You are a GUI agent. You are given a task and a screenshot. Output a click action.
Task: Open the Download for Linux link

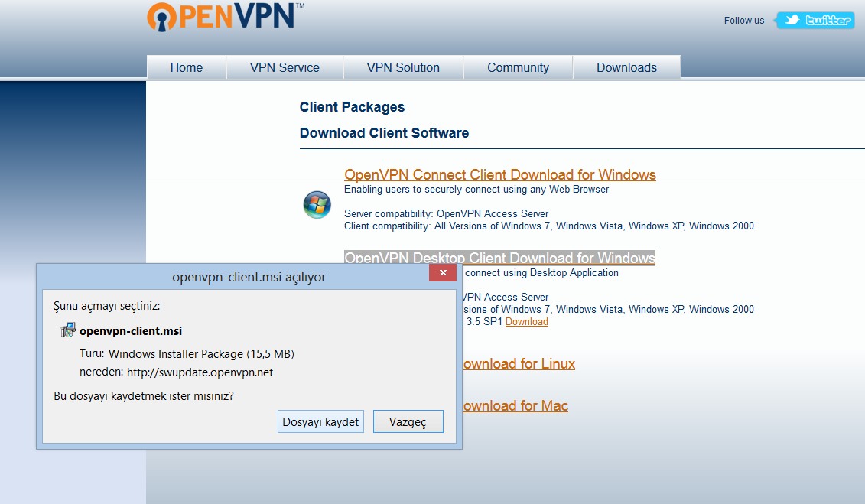(x=516, y=364)
